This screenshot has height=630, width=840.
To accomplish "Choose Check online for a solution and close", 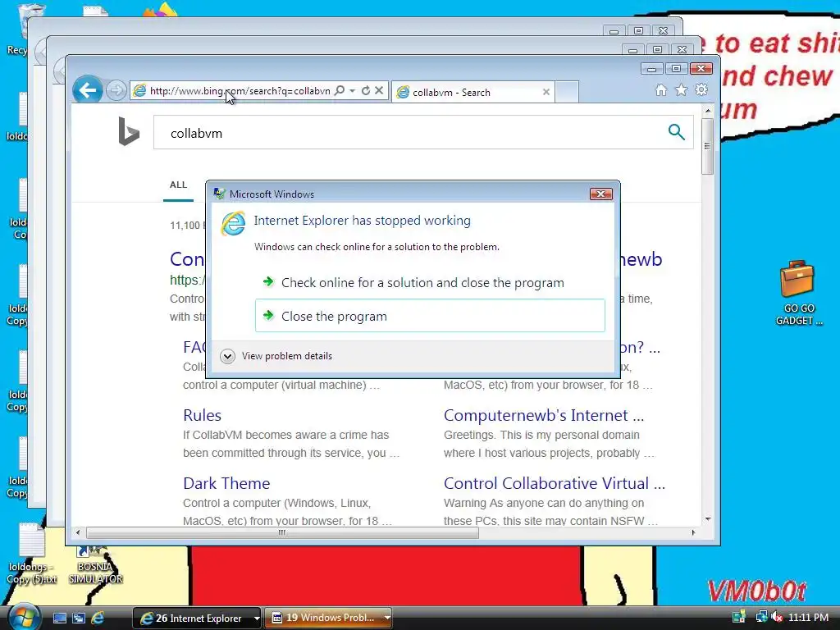I will pyautogui.click(x=430, y=282).
